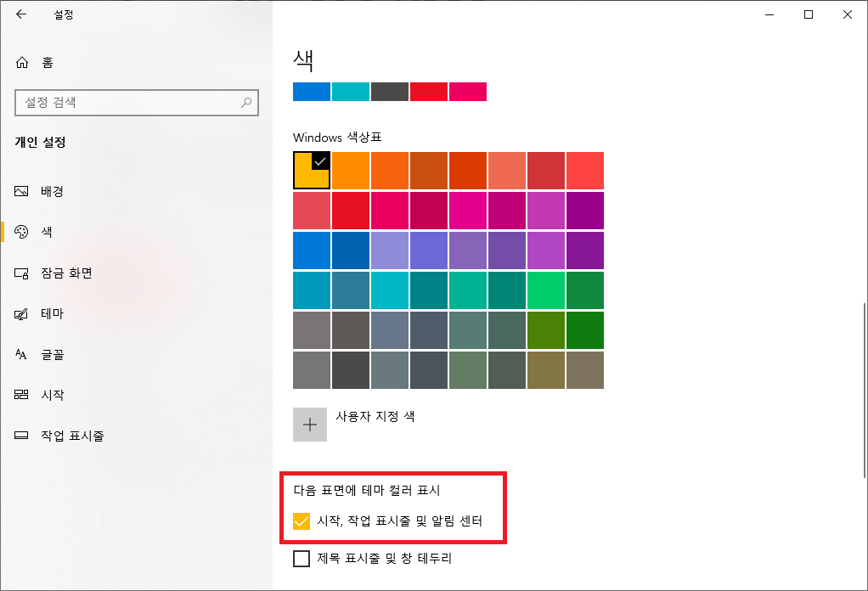Go to 글꼴 page

click(53, 354)
